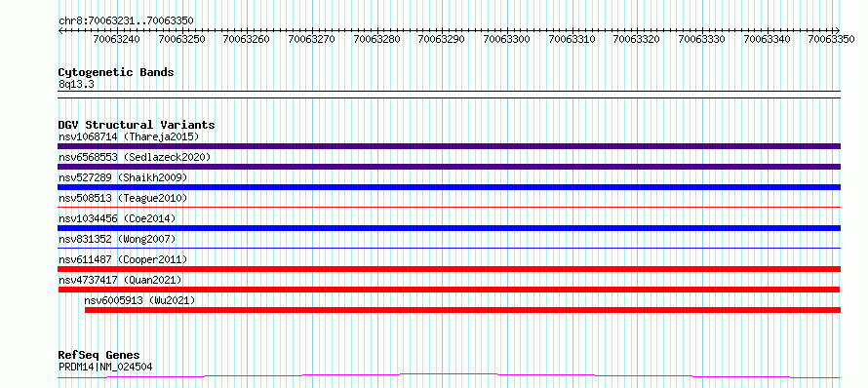Click ruler position 70063290
868x388 pixels.
(x=441, y=39)
